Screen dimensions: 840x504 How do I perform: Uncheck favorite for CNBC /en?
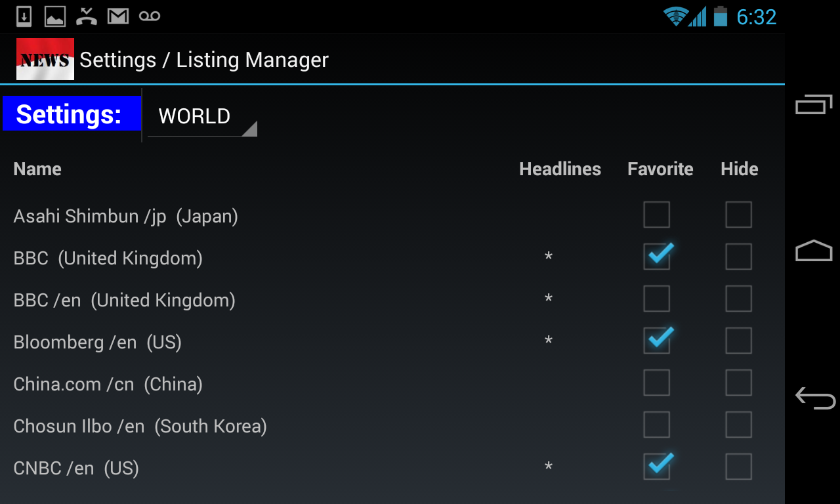click(657, 467)
